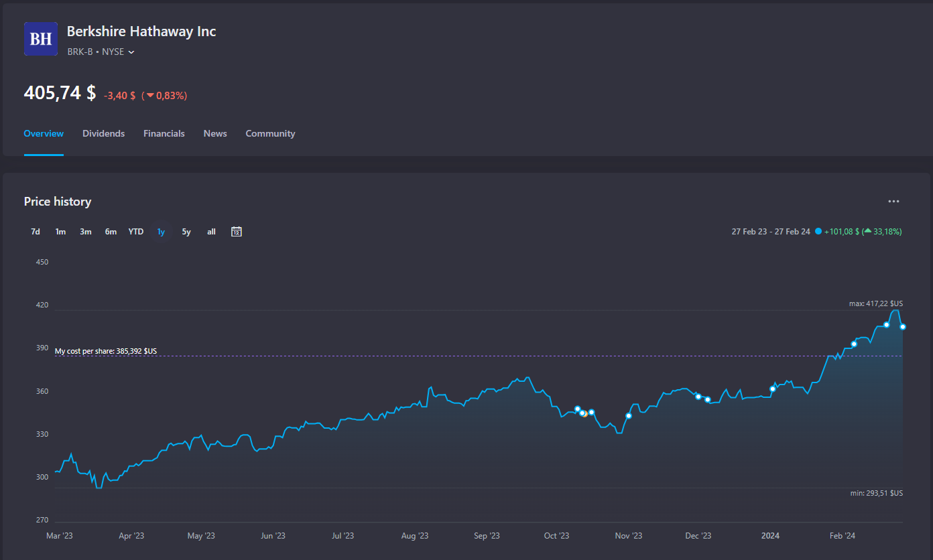This screenshot has width=933, height=560.
Task: Click the latest transaction marker at chart end
Action: (x=903, y=327)
